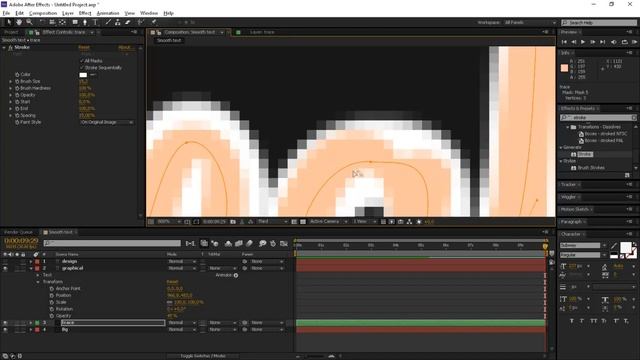The image size is (640, 360).
Task: Select the Puppet Pin tool
Action: [154, 22]
